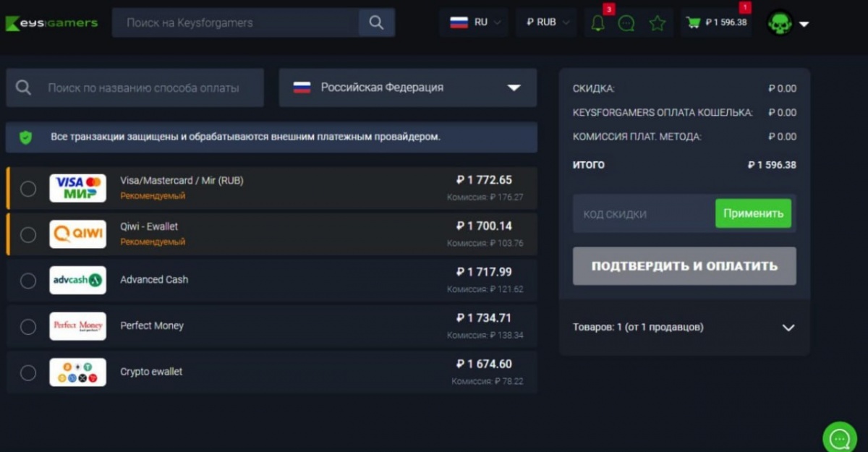Viewport: 868px width, 452px height.
Task: Click the green skull profile avatar
Action: click(x=780, y=23)
